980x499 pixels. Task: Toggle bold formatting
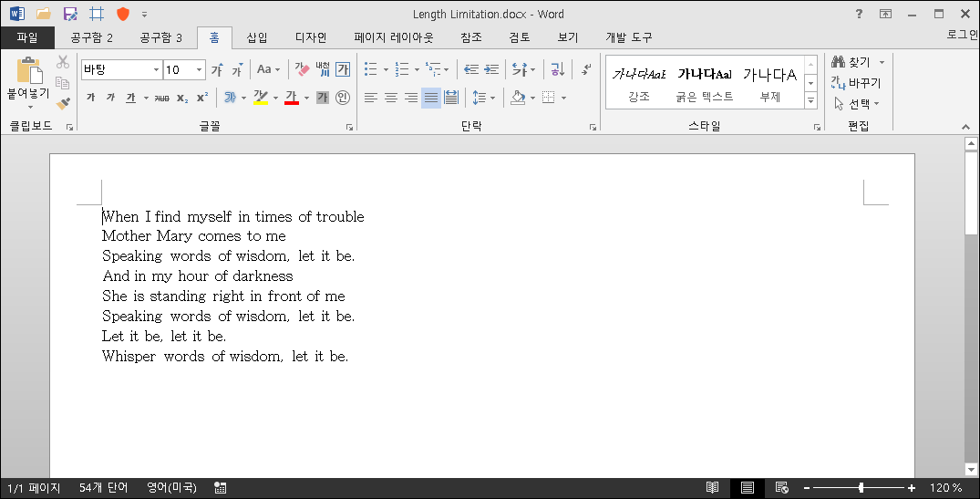(90, 98)
